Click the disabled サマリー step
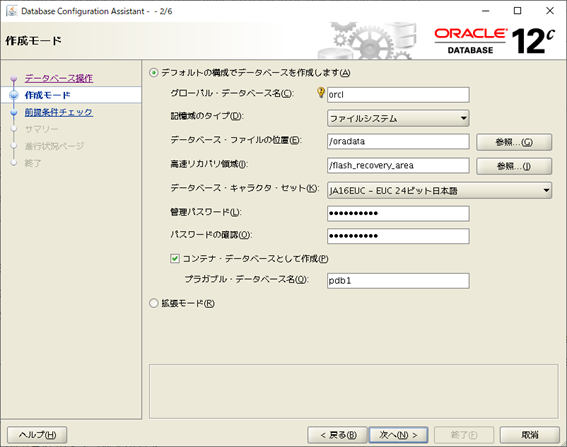The width and height of the screenshot is (567, 447). (x=41, y=129)
